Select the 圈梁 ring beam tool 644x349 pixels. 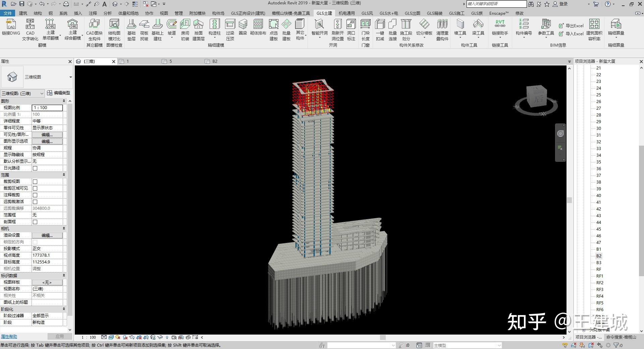pos(243,27)
